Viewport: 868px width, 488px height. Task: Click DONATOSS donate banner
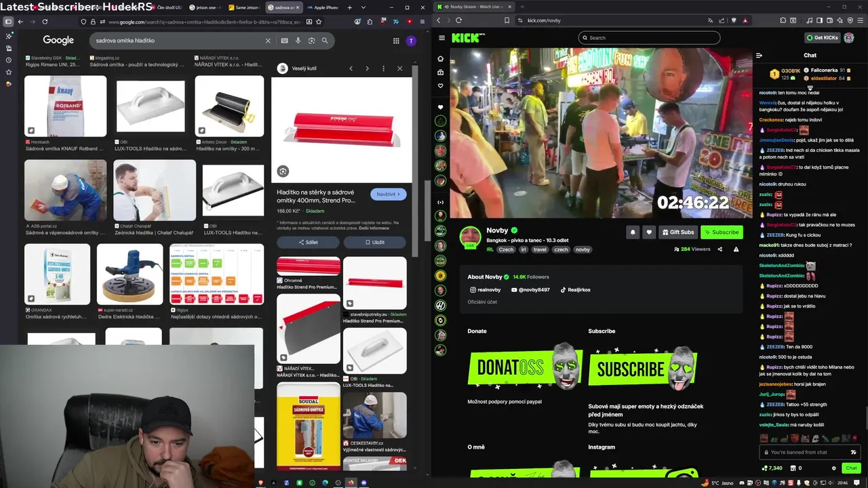point(526,367)
